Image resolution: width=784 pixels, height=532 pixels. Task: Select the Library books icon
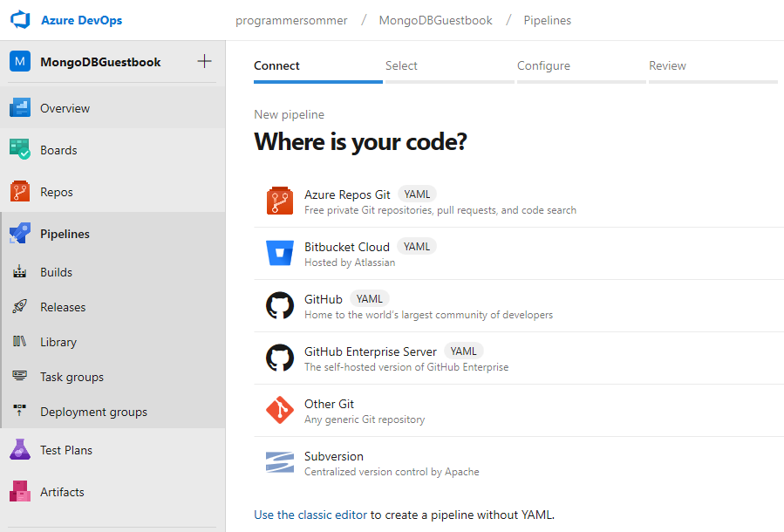[x=20, y=342]
